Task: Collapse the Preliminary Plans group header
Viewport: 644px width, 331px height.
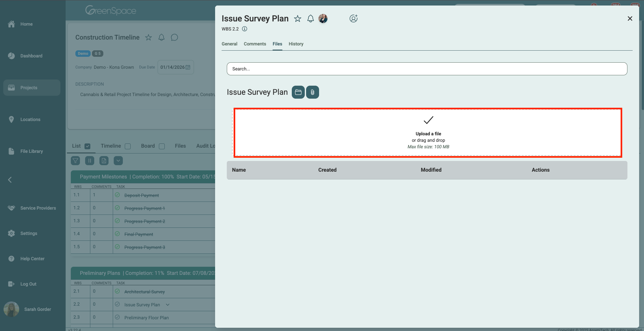Action: pyautogui.click(x=143, y=273)
